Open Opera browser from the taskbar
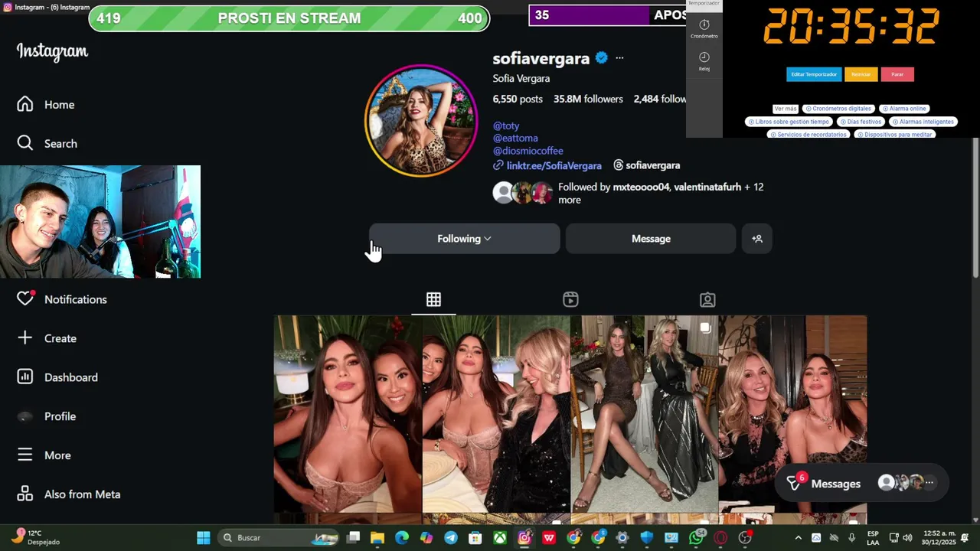Image resolution: width=980 pixels, height=551 pixels. click(x=720, y=538)
